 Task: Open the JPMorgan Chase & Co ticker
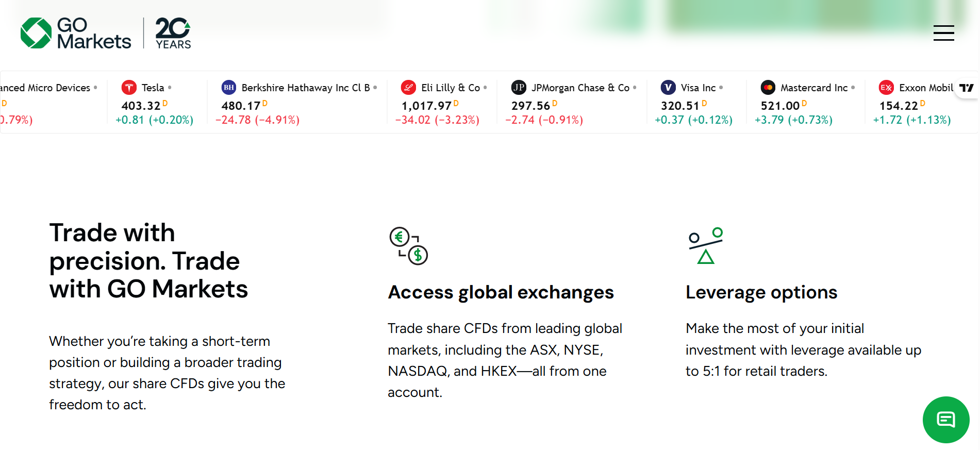click(x=580, y=88)
